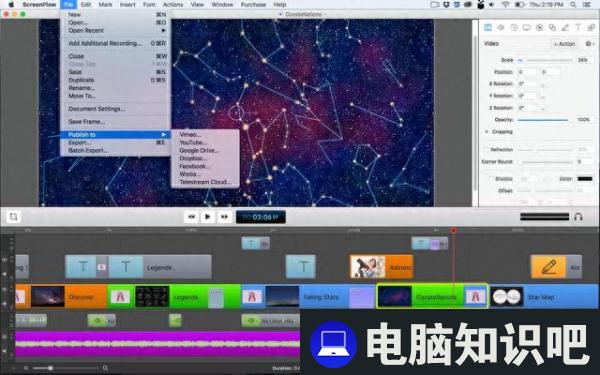
Task: Click the canvas crop tool icon
Action: coord(13,217)
